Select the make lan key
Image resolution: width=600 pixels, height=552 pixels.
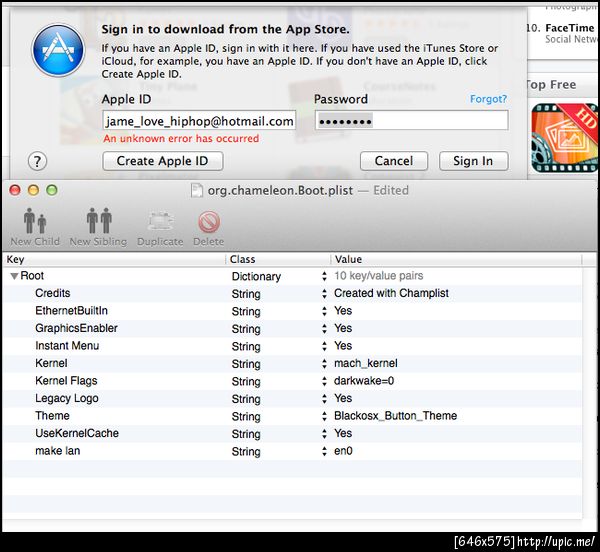[x=58, y=451]
